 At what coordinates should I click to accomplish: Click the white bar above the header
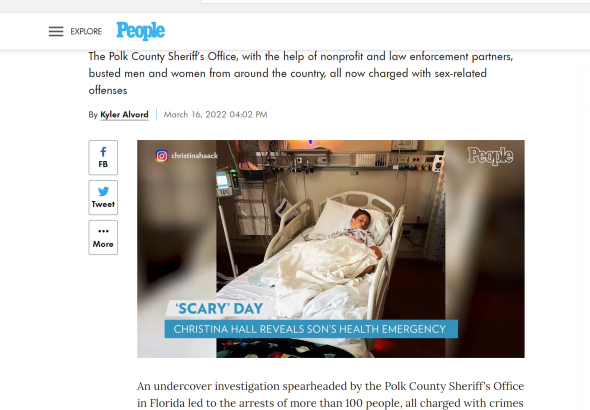pyautogui.click(x=395, y=2)
